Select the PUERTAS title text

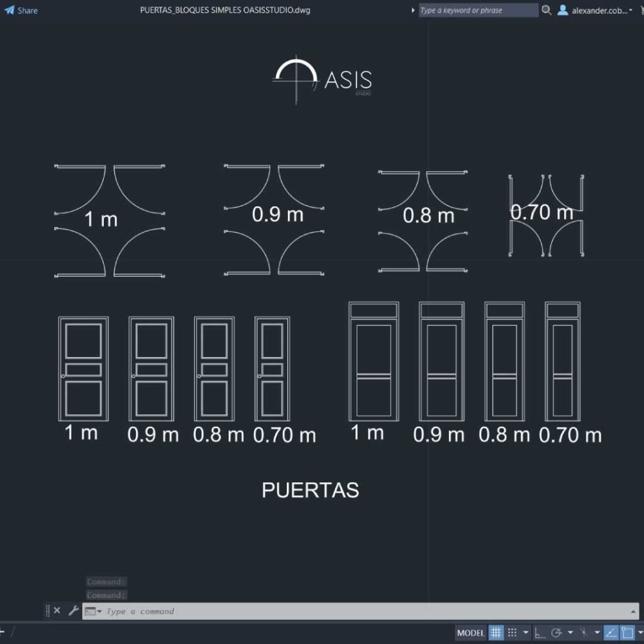(x=311, y=490)
